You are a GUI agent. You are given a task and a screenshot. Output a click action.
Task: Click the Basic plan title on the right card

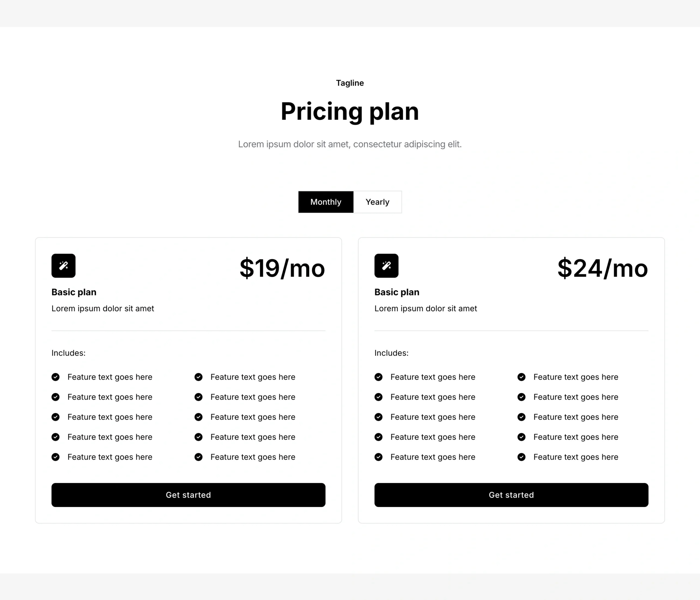point(397,292)
